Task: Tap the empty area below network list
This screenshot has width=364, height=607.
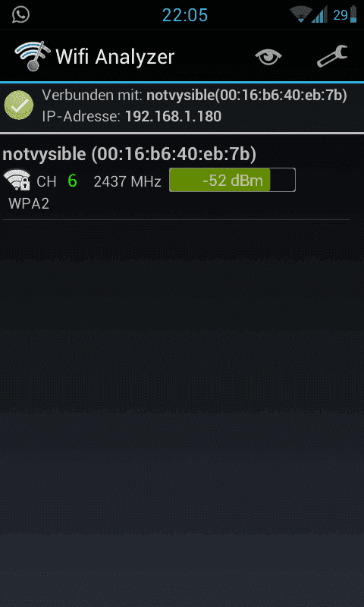Action: [x=182, y=410]
